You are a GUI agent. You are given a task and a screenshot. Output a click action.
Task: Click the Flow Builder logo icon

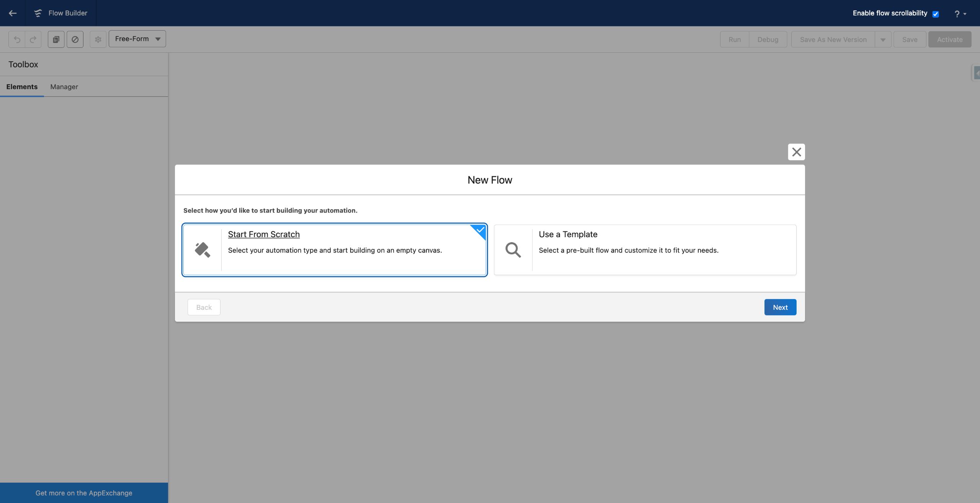point(38,13)
